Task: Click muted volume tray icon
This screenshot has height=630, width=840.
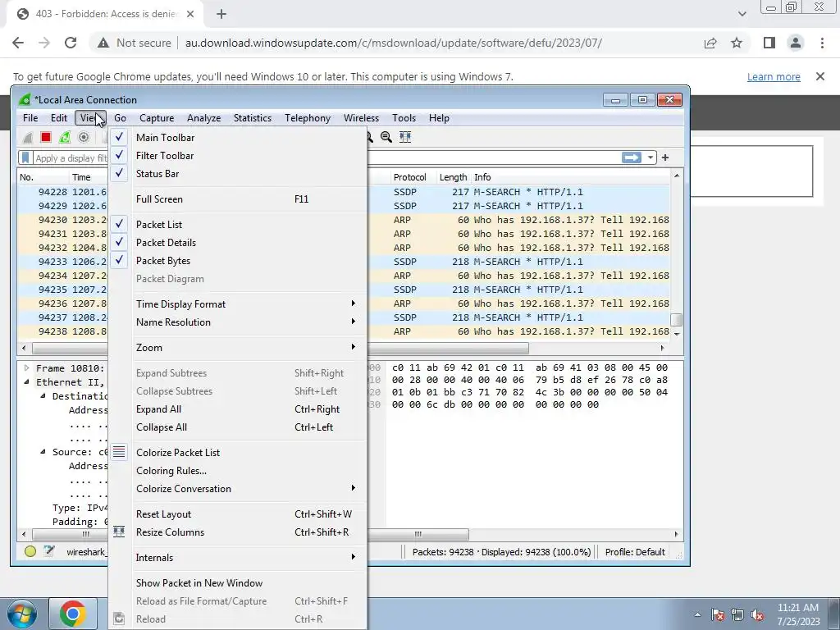Action: (x=757, y=615)
